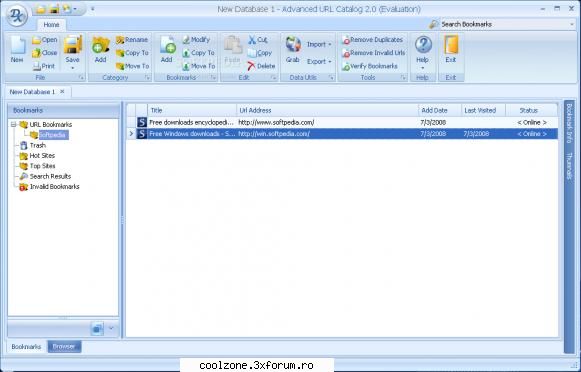Switch to the Browser tab

point(64,347)
